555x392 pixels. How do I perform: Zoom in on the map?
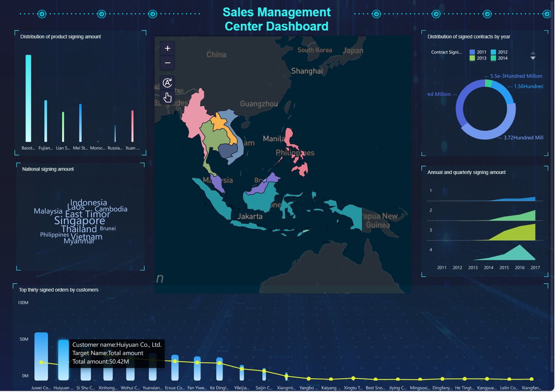[168, 48]
